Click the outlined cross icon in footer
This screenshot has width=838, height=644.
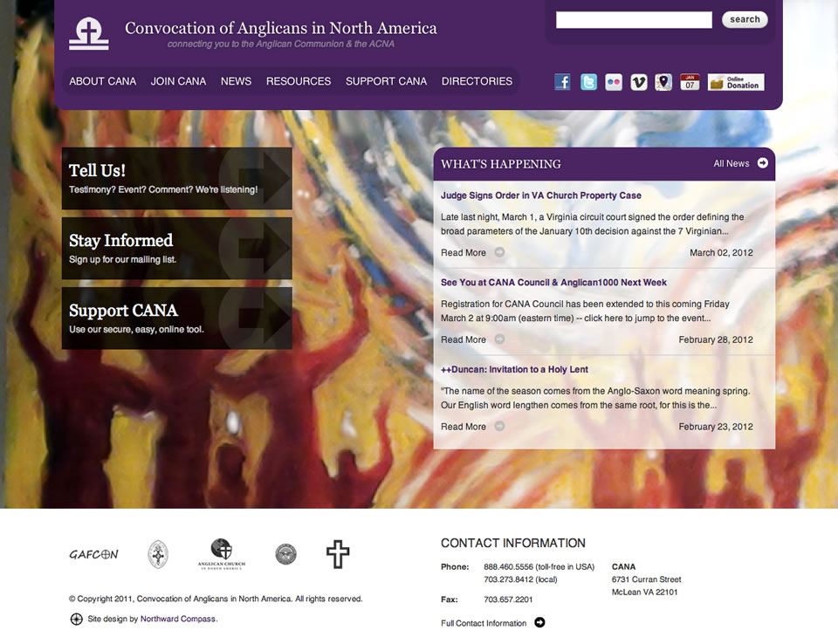tap(338, 554)
